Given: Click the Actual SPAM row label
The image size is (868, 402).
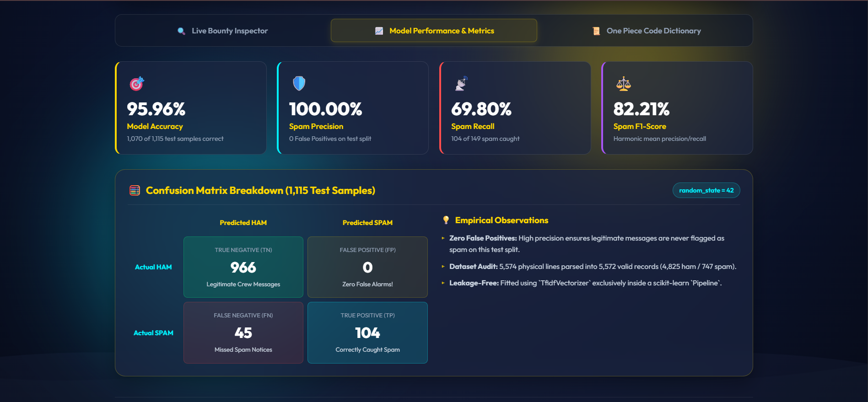Looking at the screenshot, I should click(153, 333).
